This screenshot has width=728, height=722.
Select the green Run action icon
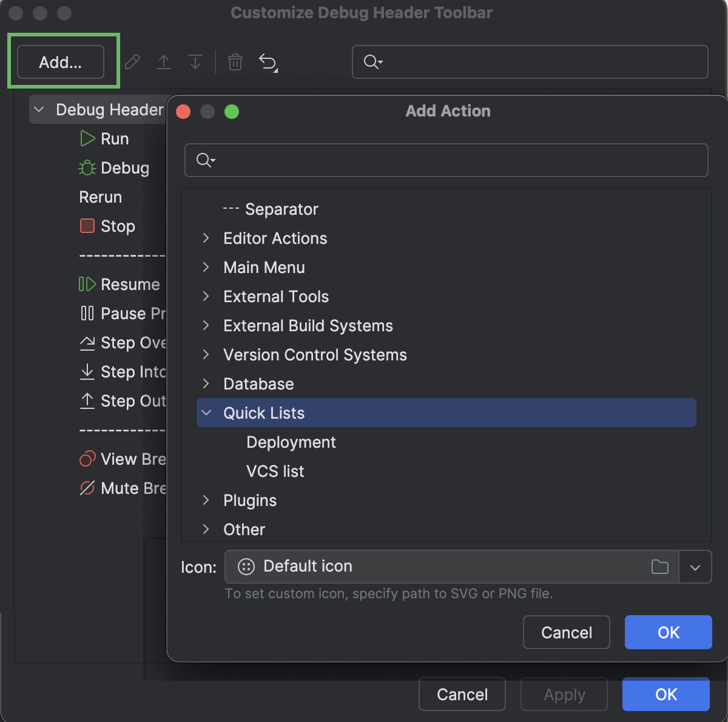[87, 139]
